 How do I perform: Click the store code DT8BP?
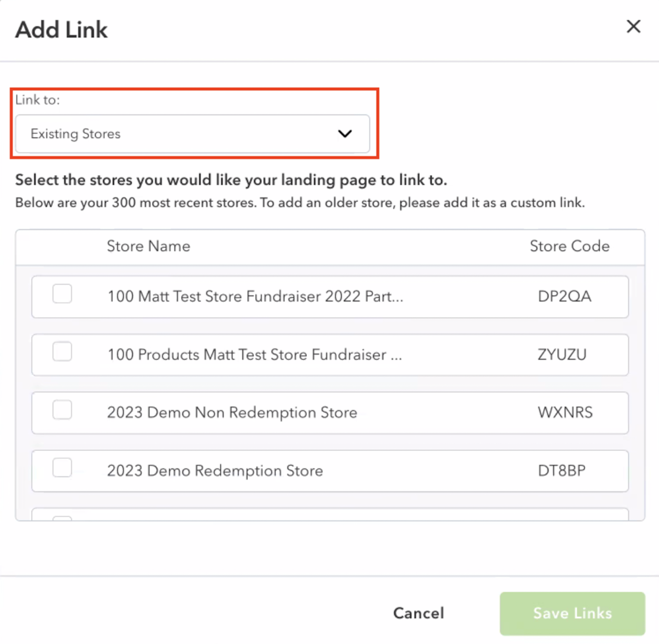click(561, 471)
